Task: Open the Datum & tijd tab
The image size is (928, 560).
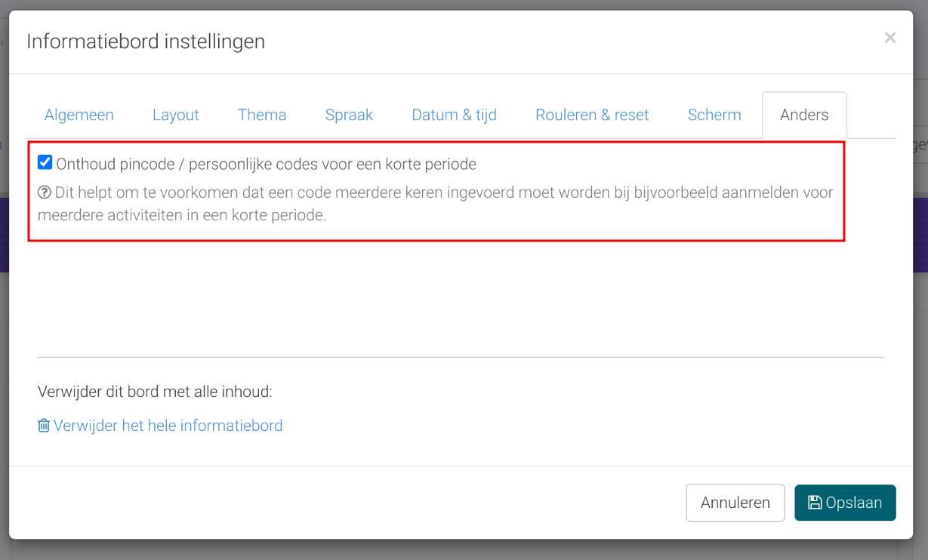Action: 454,115
